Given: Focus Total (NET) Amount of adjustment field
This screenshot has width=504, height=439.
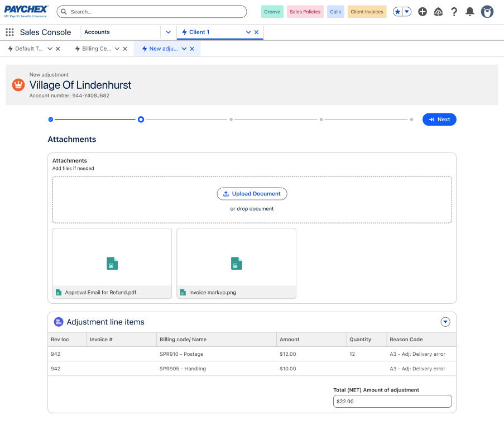Looking at the screenshot, I should 392,402.
